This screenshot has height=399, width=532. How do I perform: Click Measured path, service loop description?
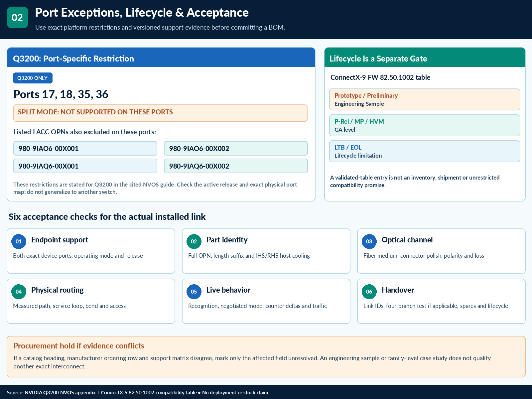click(x=69, y=306)
